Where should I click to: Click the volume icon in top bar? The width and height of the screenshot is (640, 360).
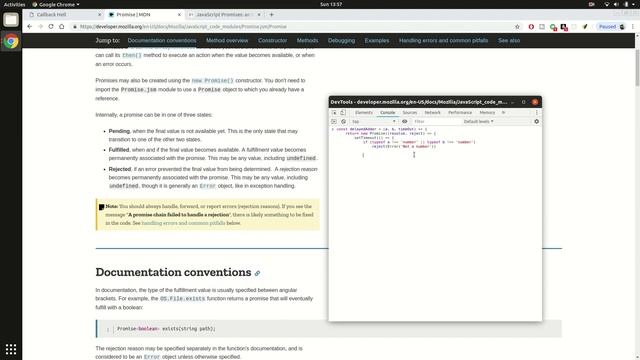coord(616,4)
